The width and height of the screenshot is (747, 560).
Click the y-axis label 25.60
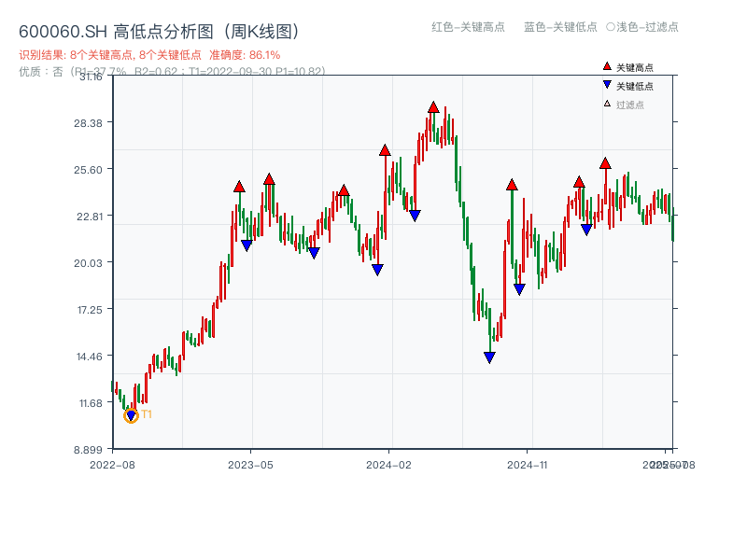[x=88, y=170]
